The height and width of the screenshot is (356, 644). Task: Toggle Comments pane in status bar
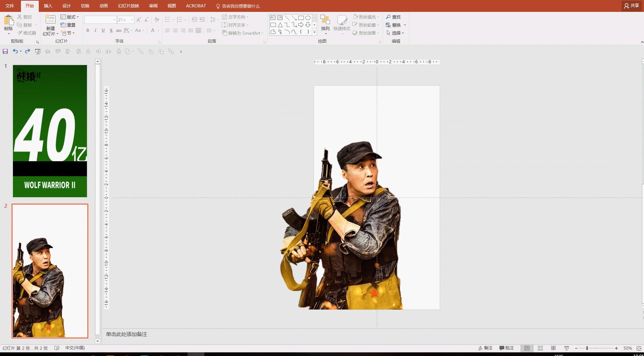tap(506, 348)
